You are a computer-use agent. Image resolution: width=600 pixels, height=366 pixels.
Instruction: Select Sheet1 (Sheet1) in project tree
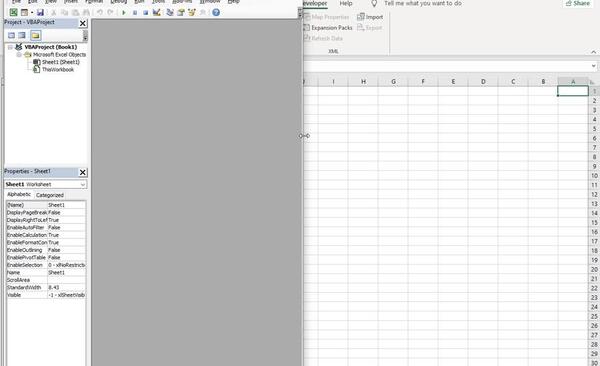pos(61,62)
